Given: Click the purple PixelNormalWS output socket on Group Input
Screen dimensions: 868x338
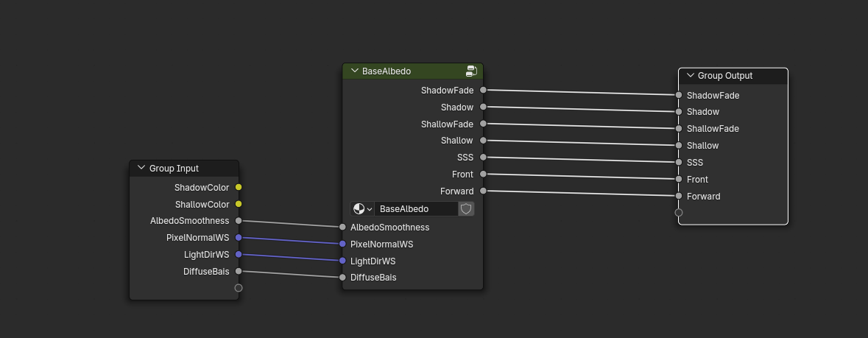Looking at the screenshot, I should pos(239,237).
